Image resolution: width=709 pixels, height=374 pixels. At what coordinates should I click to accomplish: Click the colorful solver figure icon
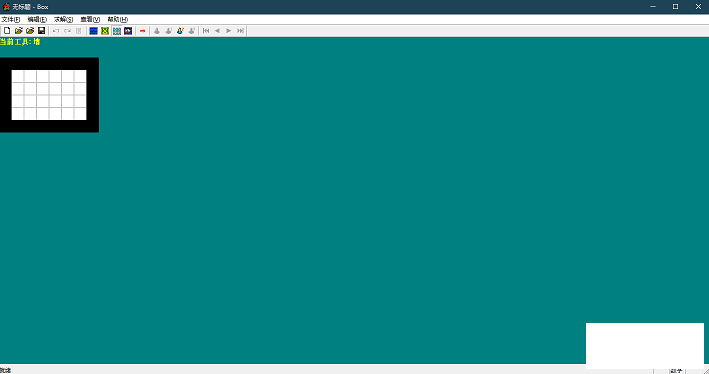[180, 31]
